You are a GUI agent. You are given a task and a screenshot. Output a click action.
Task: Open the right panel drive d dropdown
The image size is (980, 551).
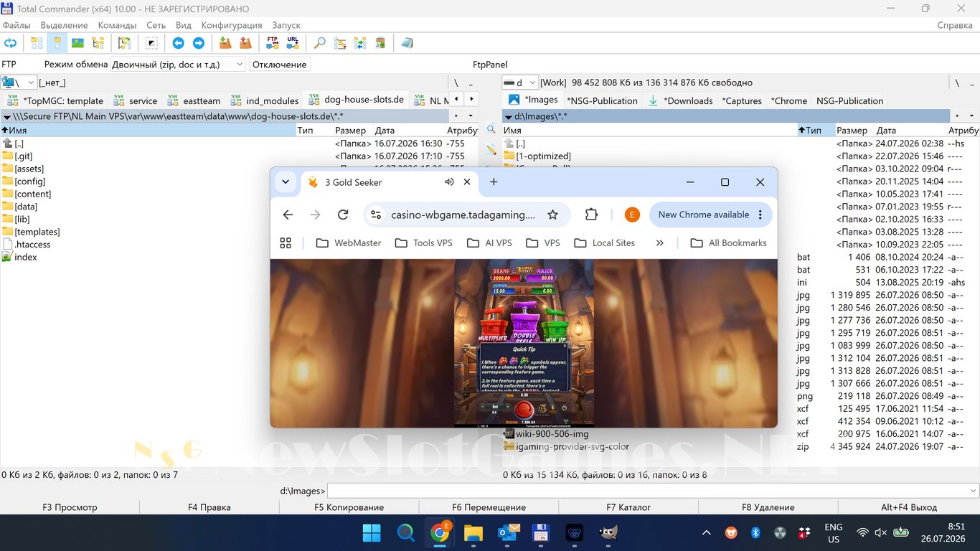coord(519,83)
